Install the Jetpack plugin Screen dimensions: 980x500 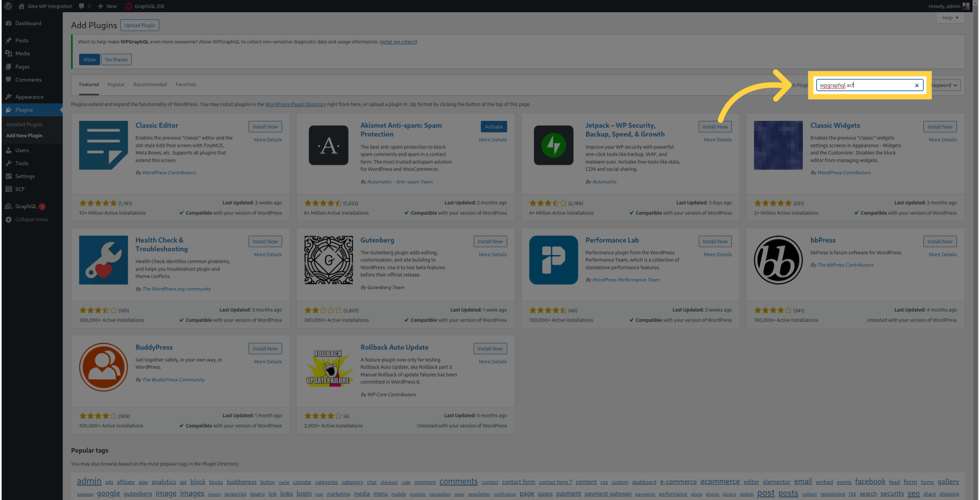click(x=715, y=127)
